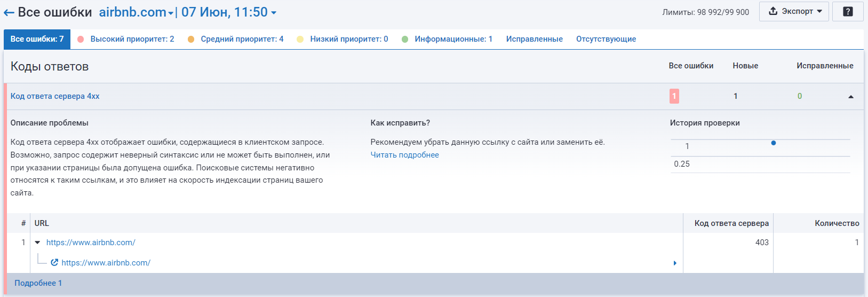Go back using the left arrow icon
This screenshot has width=868, height=297.
point(9,13)
